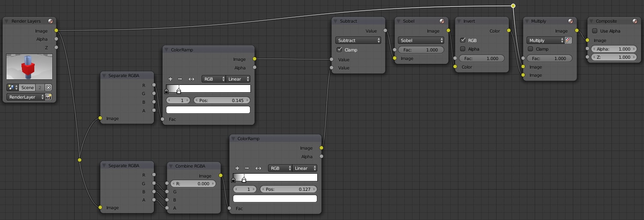Image resolution: width=644 pixels, height=220 pixels.
Task: Collapse the Invert node
Action: (x=459, y=21)
